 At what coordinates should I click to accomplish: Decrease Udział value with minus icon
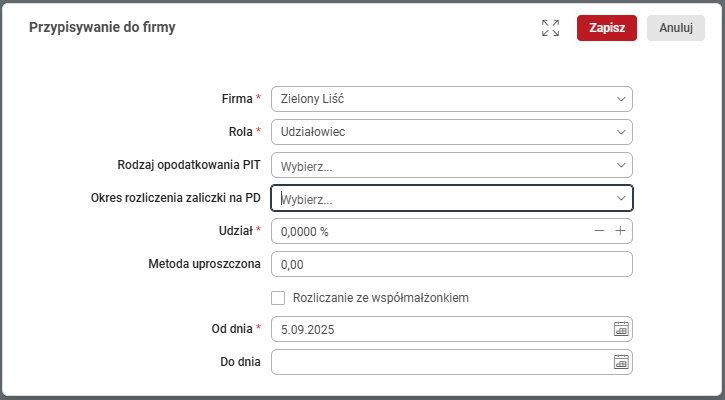pyautogui.click(x=599, y=231)
